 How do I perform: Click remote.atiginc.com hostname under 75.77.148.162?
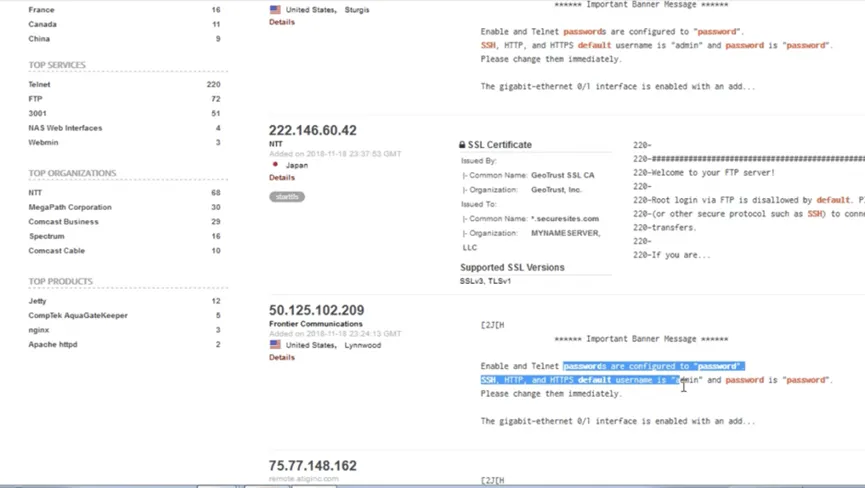tap(303, 479)
